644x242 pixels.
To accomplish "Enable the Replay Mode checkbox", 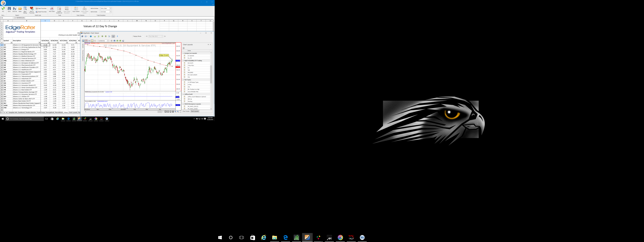I will coord(143,36).
